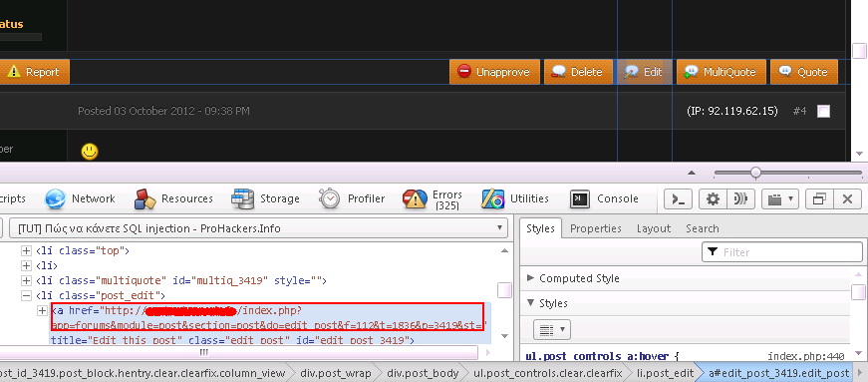This screenshot has height=382, width=868.
Task: Open the panel layout dropdown arrow
Action: (780, 198)
